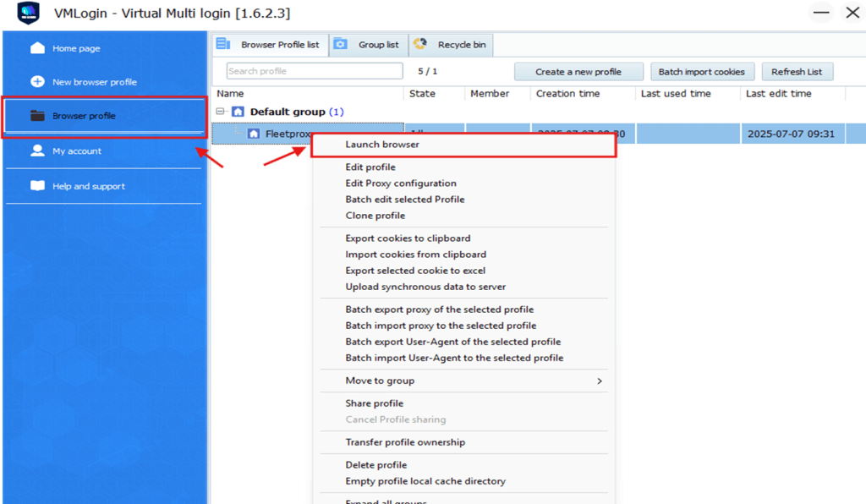
Task: Click the 5 / 1 profile count text
Action: tap(427, 71)
